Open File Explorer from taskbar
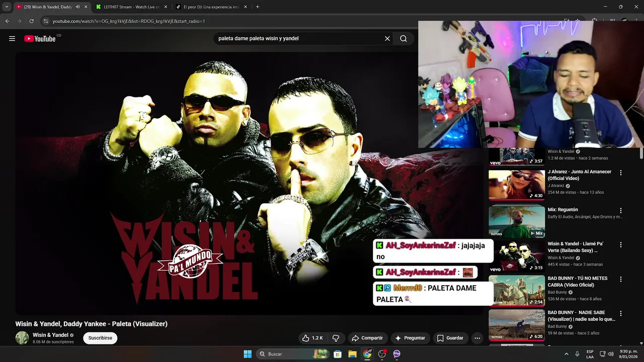Image resolution: width=644 pixels, height=362 pixels. click(352, 354)
